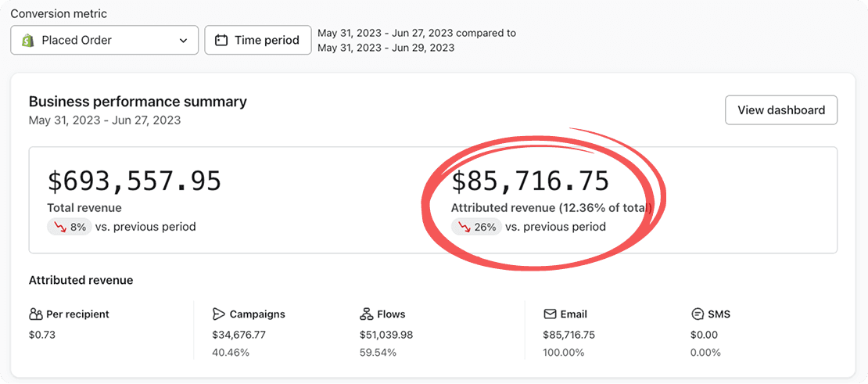Screen dimensions: 868x384
Task: Click the Business performance summary heading
Action: pyautogui.click(x=138, y=102)
